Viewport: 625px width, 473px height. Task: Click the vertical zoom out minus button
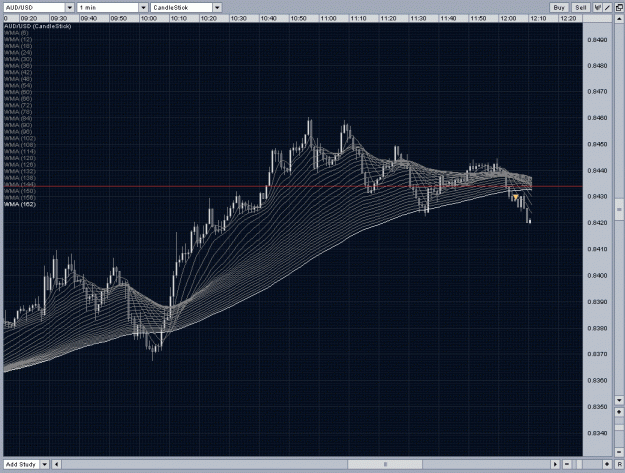tap(619, 452)
